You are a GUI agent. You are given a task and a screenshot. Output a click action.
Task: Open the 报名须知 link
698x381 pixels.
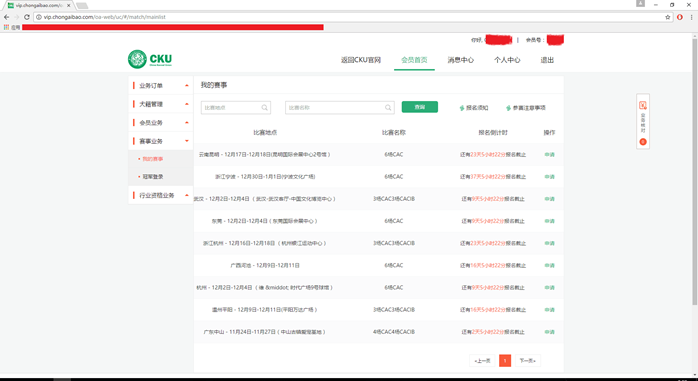click(474, 108)
